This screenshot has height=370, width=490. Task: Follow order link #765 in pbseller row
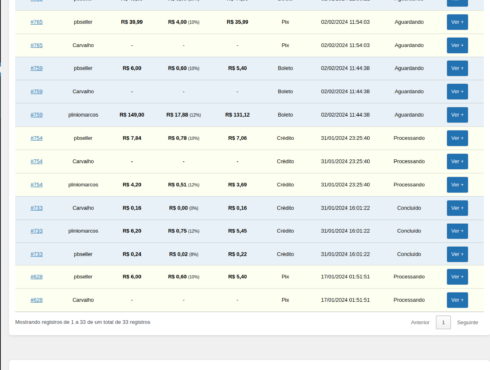37,22
